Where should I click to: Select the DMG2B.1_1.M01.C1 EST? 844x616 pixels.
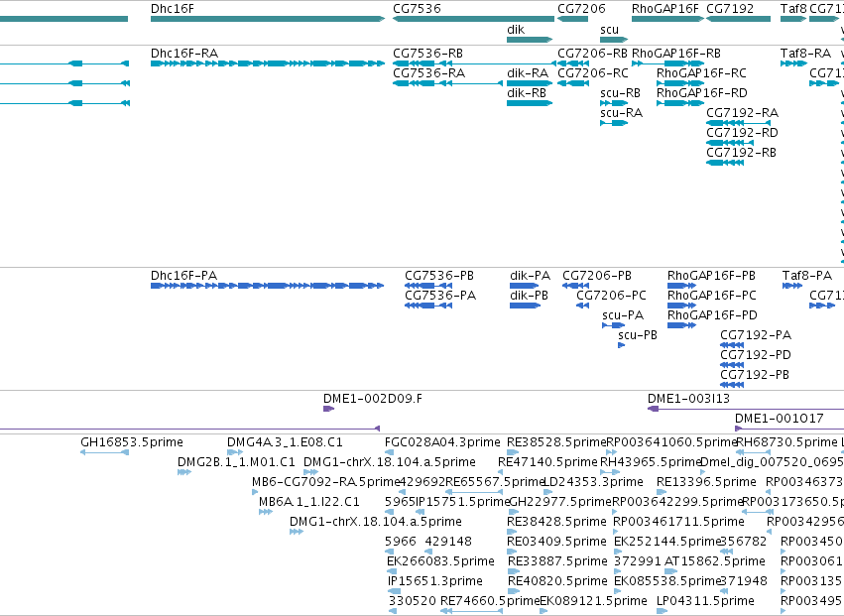(184, 473)
